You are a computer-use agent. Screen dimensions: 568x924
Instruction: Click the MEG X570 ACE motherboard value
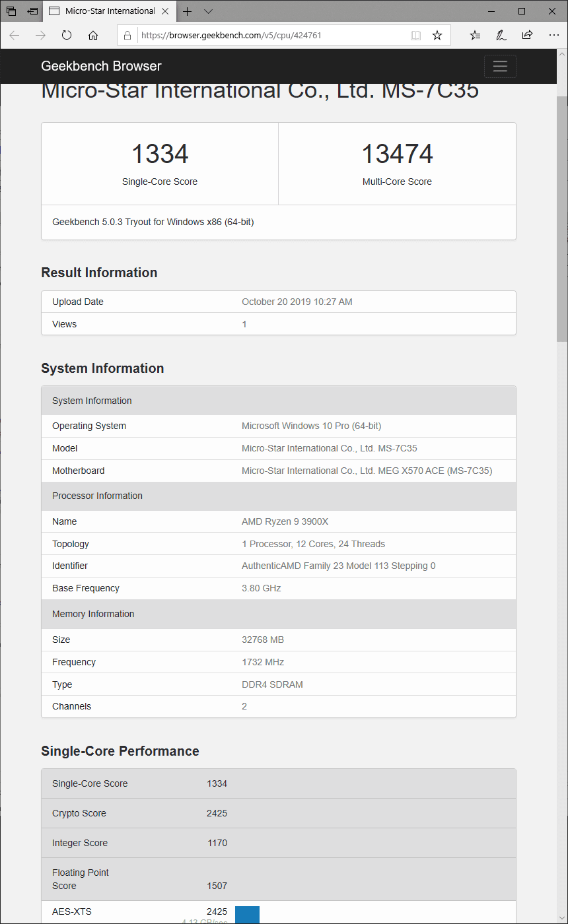pyautogui.click(x=367, y=471)
